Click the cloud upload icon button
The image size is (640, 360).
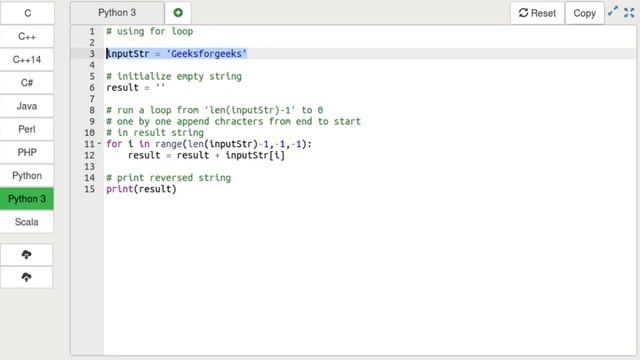click(27, 278)
